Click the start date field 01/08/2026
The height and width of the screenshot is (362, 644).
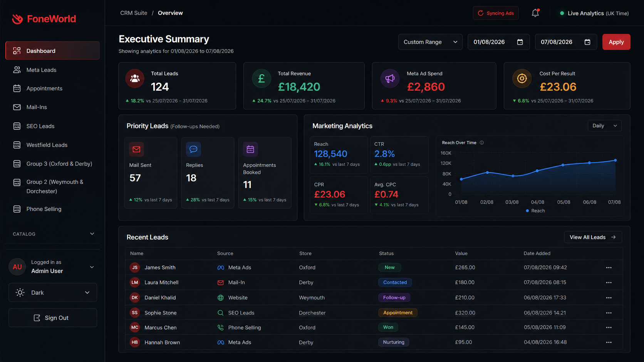(498, 42)
